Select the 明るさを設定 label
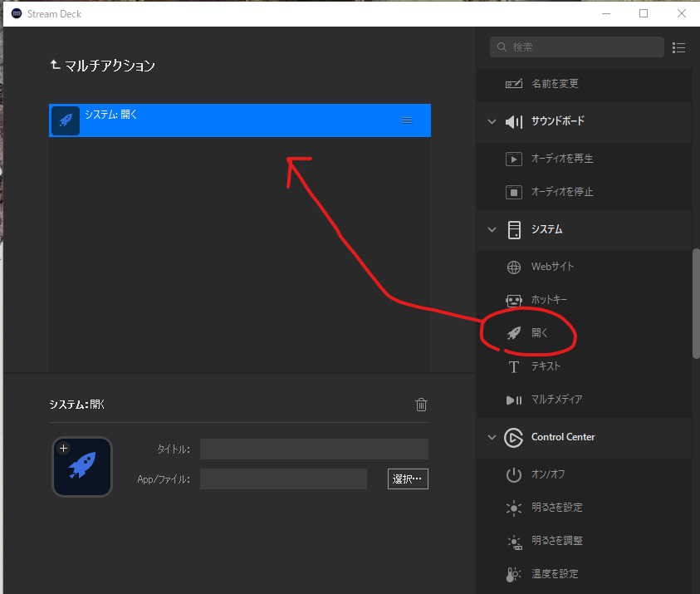Image resolution: width=700 pixels, height=594 pixels. (x=557, y=508)
